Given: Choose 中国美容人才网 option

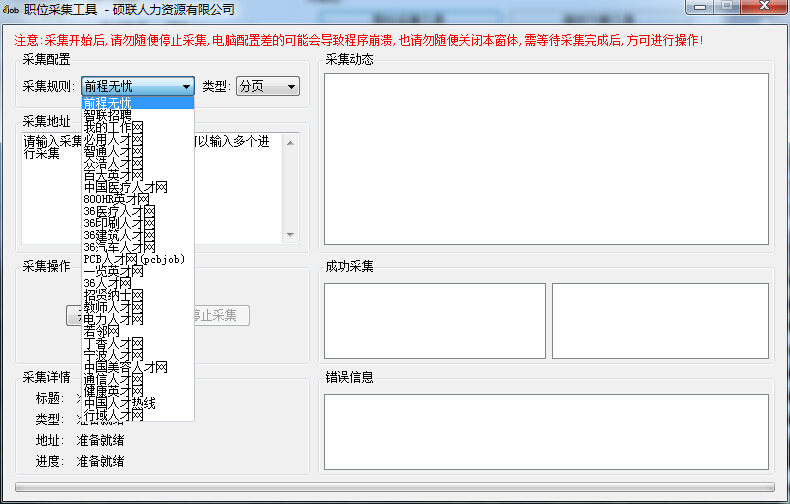Looking at the screenshot, I should tap(138, 367).
